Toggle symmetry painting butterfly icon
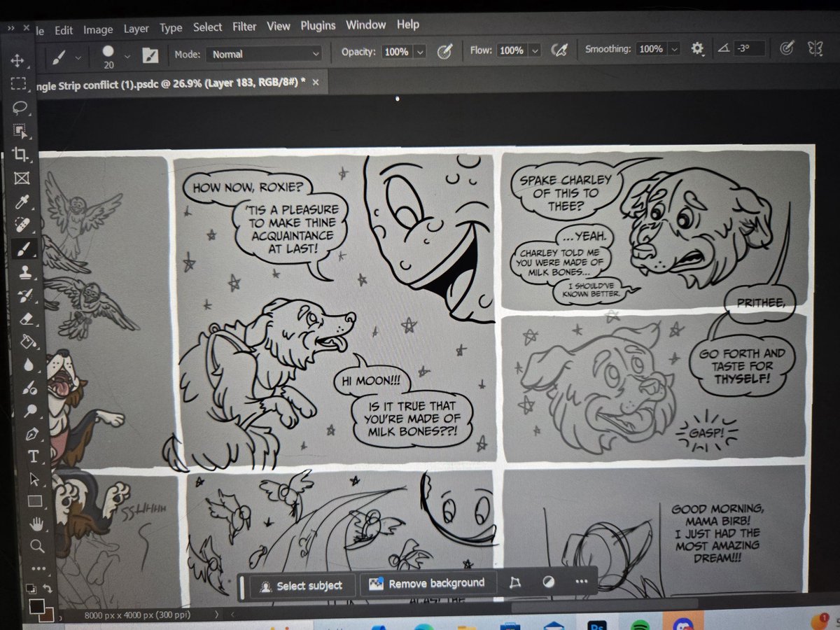Viewport: 840px width, 630px height. [815, 48]
